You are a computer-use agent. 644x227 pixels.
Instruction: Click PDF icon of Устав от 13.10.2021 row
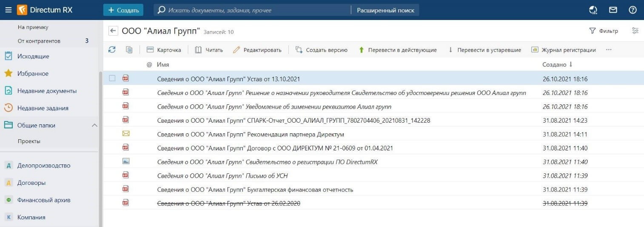click(125, 78)
